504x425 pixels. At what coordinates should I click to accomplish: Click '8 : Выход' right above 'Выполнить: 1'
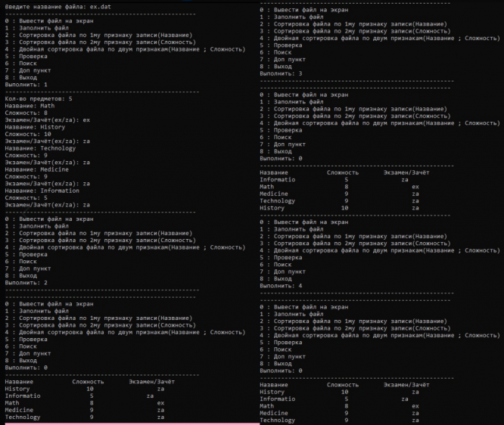(x=21, y=77)
